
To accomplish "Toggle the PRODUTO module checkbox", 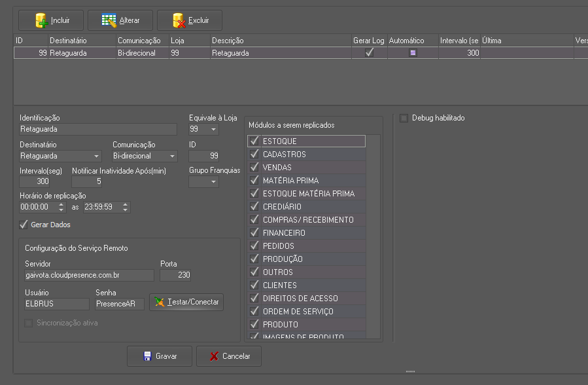I will [254, 324].
